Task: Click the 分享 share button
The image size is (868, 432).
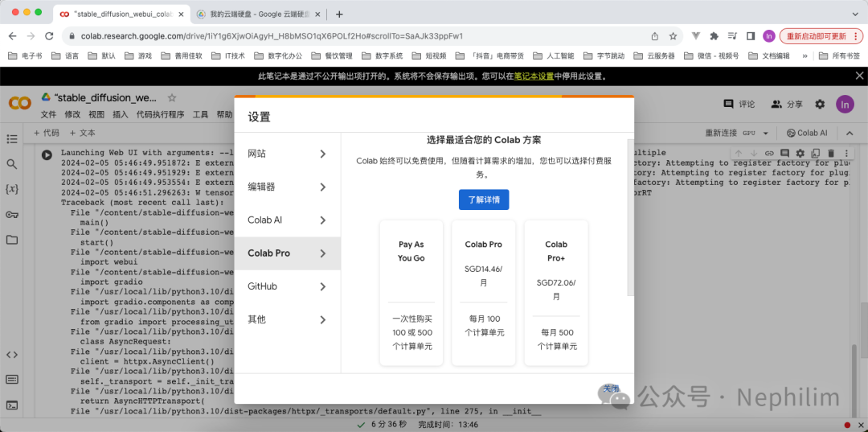Action: point(787,104)
